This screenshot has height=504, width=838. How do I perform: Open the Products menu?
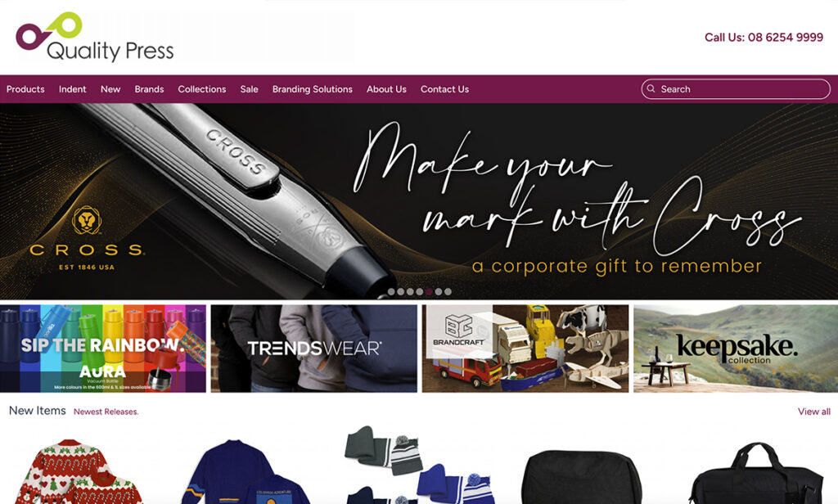25,89
